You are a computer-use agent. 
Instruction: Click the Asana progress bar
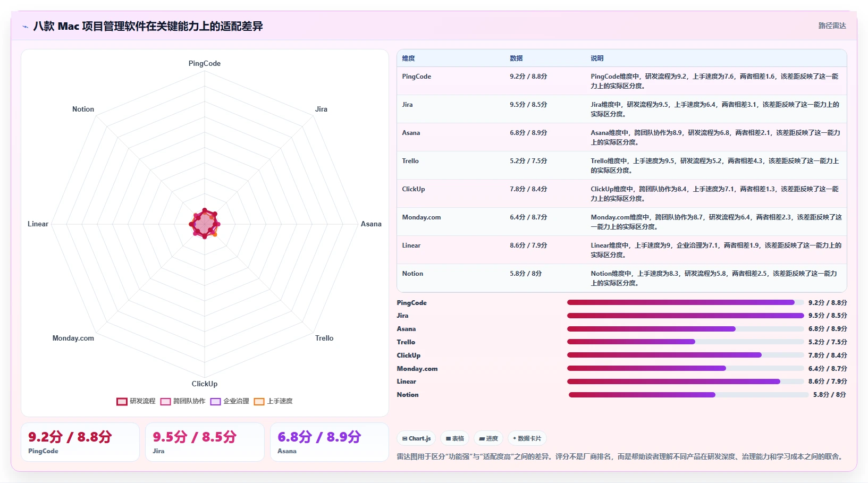coord(686,329)
